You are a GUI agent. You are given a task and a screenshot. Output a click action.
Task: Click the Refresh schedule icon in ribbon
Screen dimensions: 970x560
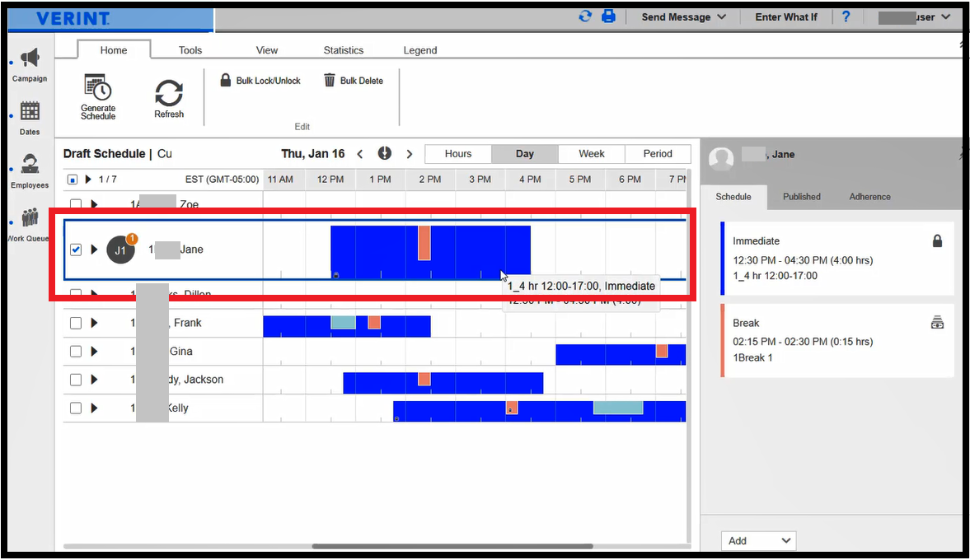[x=169, y=93]
